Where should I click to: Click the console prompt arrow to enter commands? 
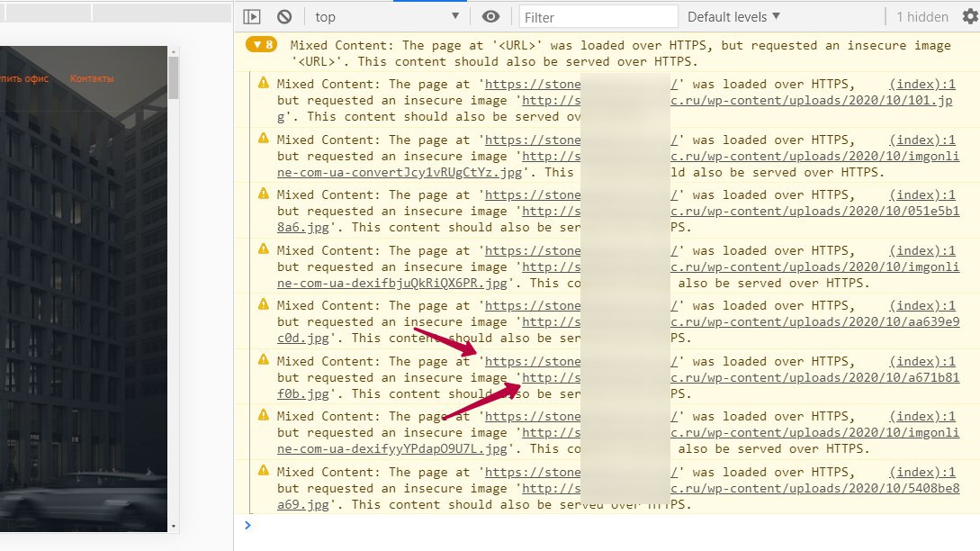pyautogui.click(x=247, y=525)
